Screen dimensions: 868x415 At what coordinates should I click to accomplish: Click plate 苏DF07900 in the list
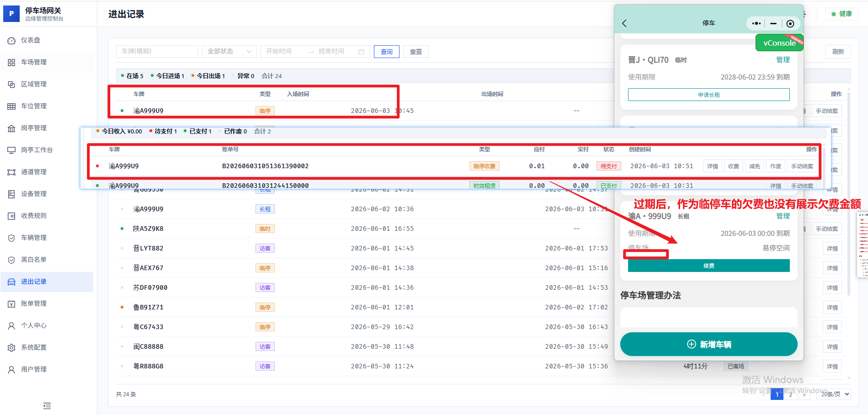click(x=150, y=287)
